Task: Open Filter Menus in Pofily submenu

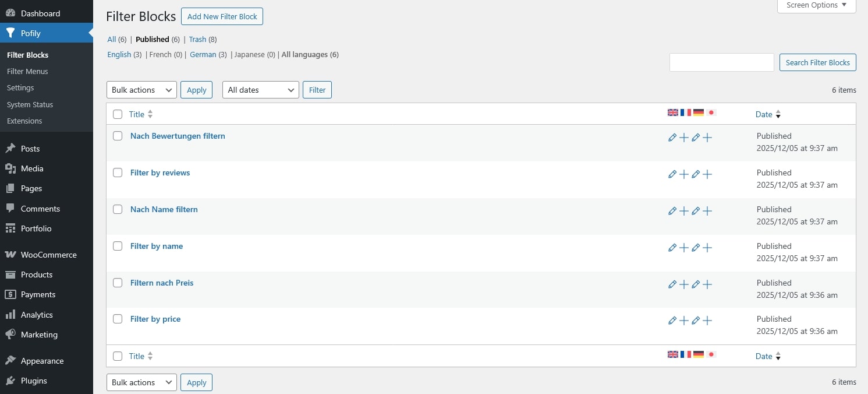Action: click(27, 71)
